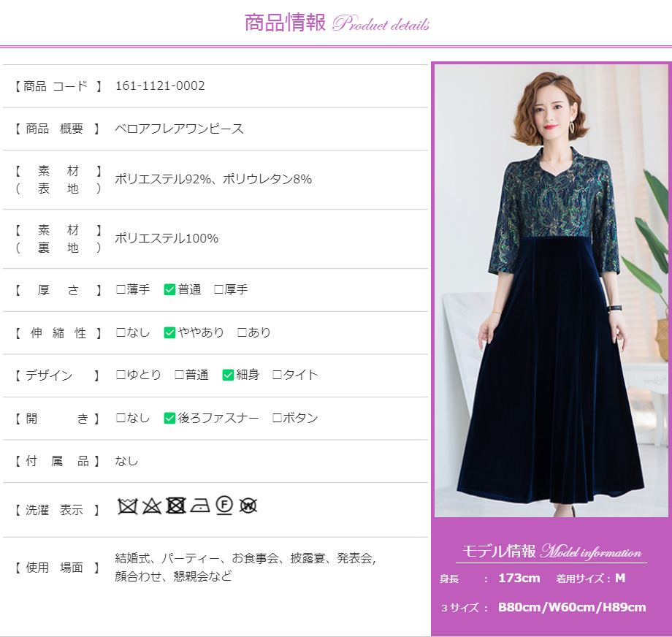Click the outer fabric text ポリエステル92%、ポリウレタン8%
Screen dimensions: 672x637
tap(213, 179)
